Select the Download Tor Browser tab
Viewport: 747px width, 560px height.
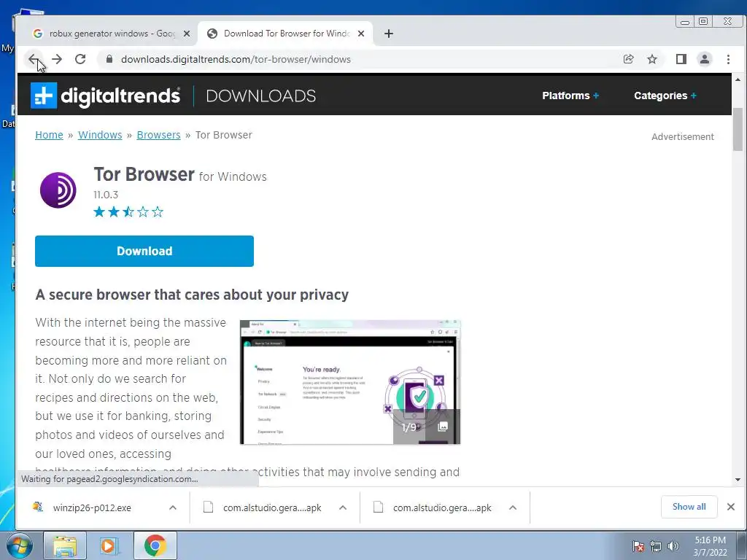click(286, 34)
